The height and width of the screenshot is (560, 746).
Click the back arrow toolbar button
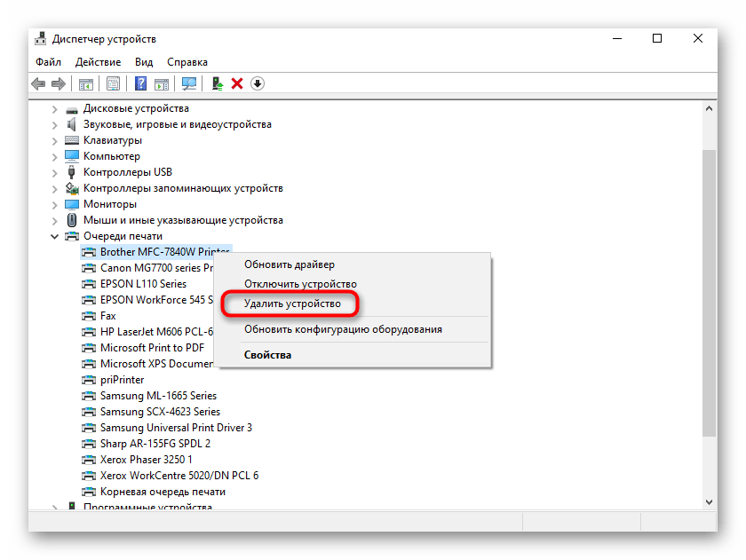[x=38, y=83]
